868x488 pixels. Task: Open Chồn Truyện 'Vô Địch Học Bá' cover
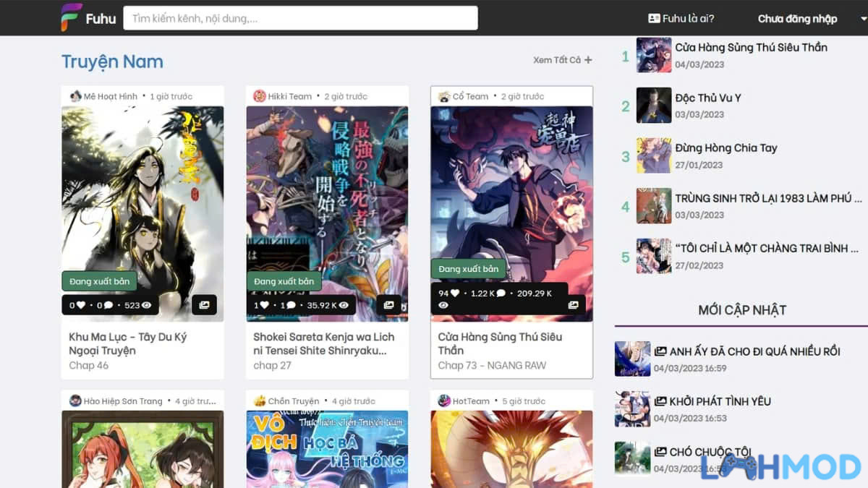coord(327,449)
